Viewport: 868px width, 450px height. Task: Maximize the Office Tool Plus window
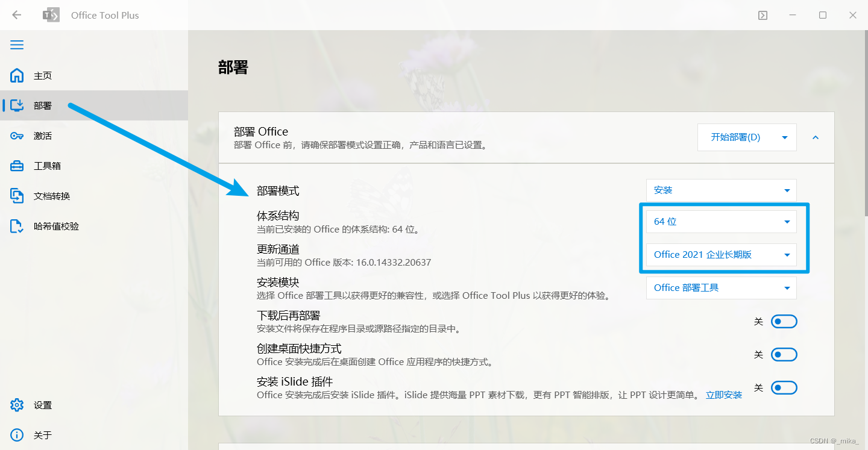point(823,15)
